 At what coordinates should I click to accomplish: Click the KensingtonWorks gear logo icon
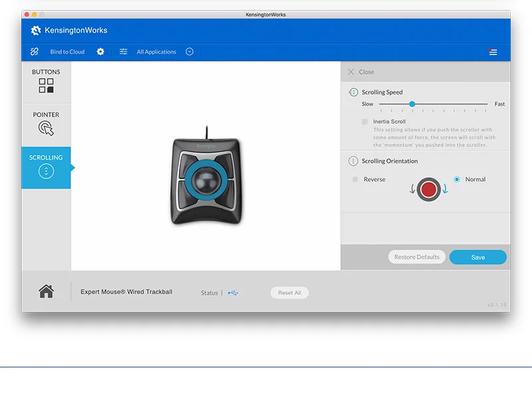point(36,30)
